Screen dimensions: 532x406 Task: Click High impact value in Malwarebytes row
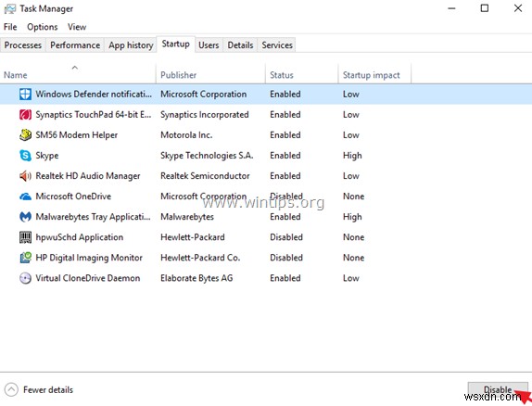coord(352,217)
